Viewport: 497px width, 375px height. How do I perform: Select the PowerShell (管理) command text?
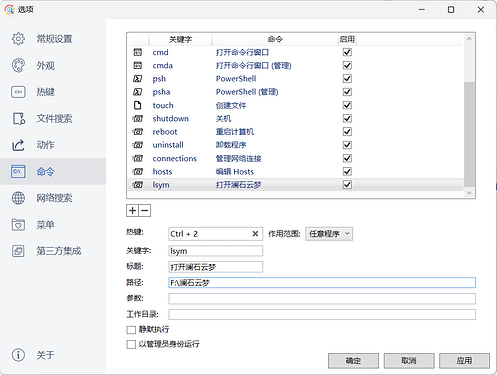coord(247,92)
